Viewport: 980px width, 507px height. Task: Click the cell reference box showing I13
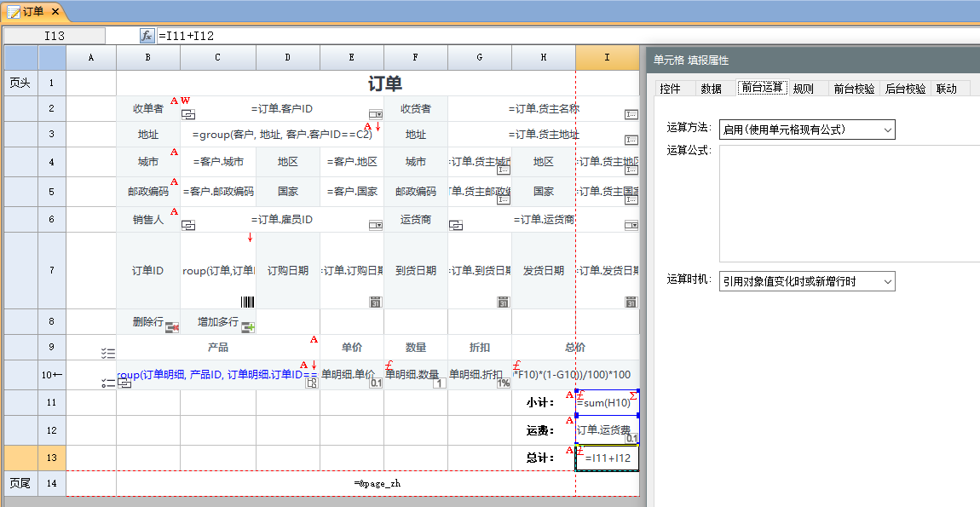click(x=55, y=36)
